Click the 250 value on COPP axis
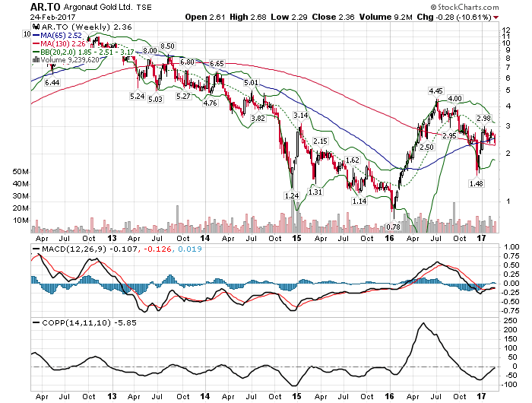The image size is (532, 403). tap(510, 320)
